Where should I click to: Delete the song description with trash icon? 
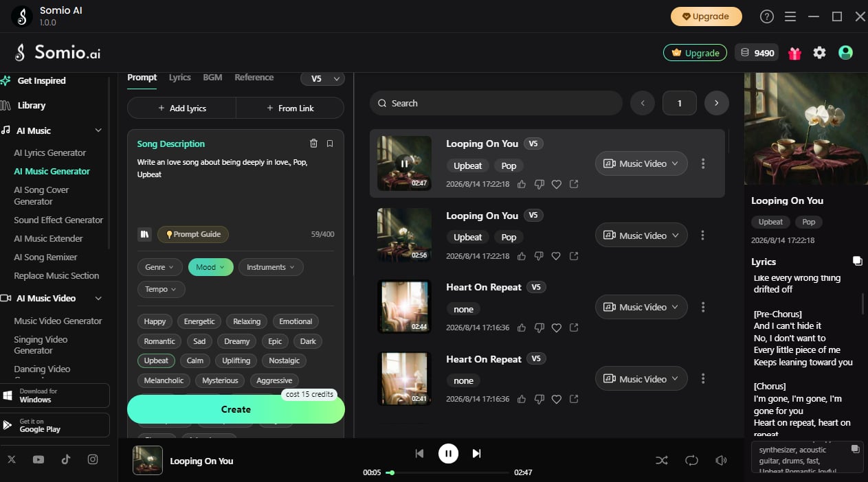coord(314,144)
